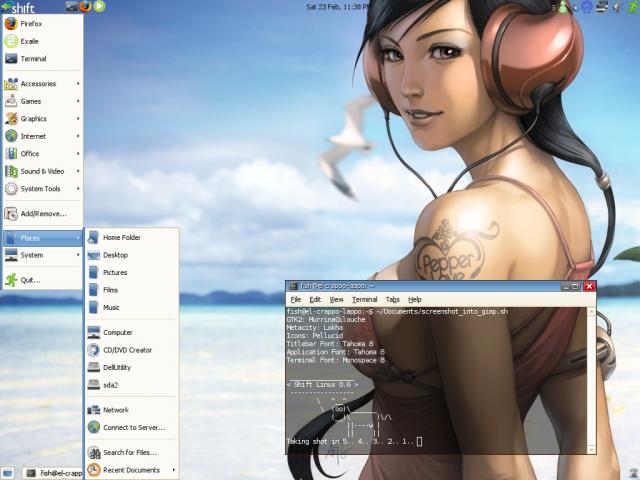This screenshot has height=480, width=640.
Task: Click the green user presence tray icon
Action: (x=564, y=7)
